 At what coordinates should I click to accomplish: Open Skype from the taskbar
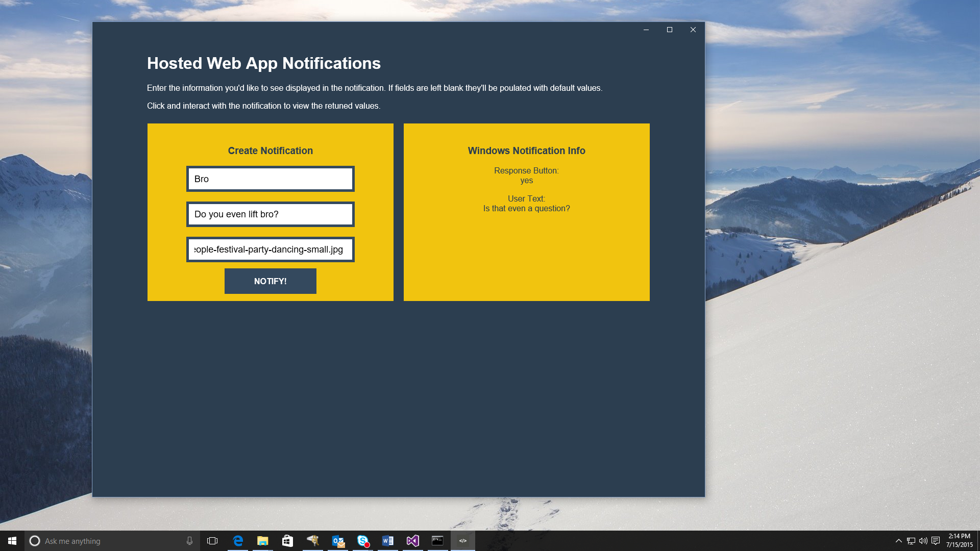[x=363, y=541]
